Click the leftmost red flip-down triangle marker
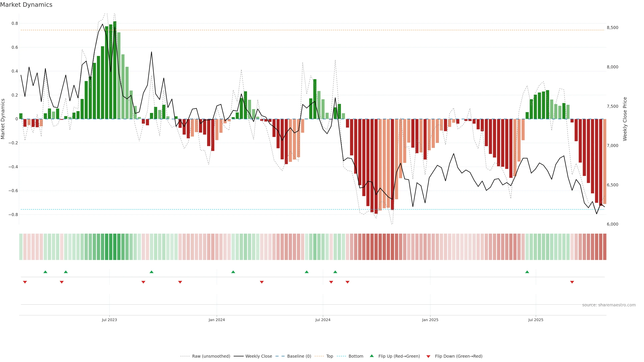The image size is (644, 362). click(25, 282)
